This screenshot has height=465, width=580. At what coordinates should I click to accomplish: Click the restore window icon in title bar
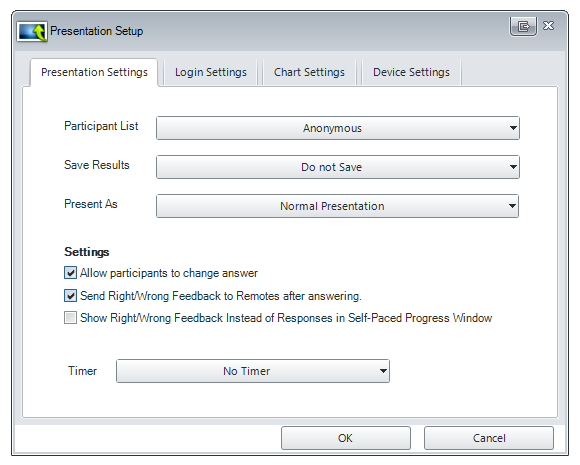pyautogui.click(x=523, y=26)
